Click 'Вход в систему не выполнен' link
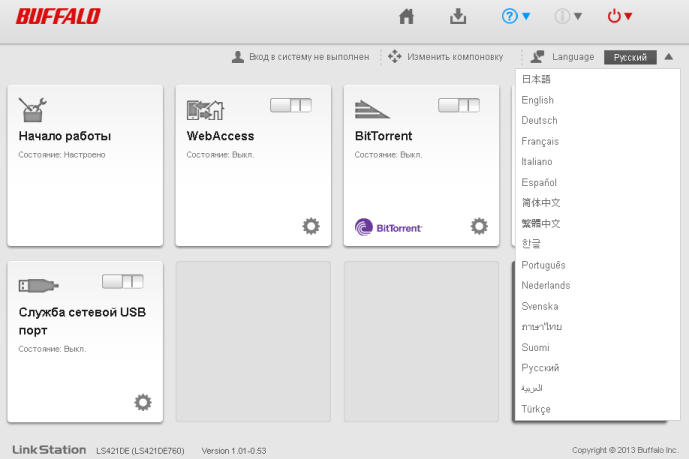The width and height of the screenshot is (689, 459). point(309,57)
